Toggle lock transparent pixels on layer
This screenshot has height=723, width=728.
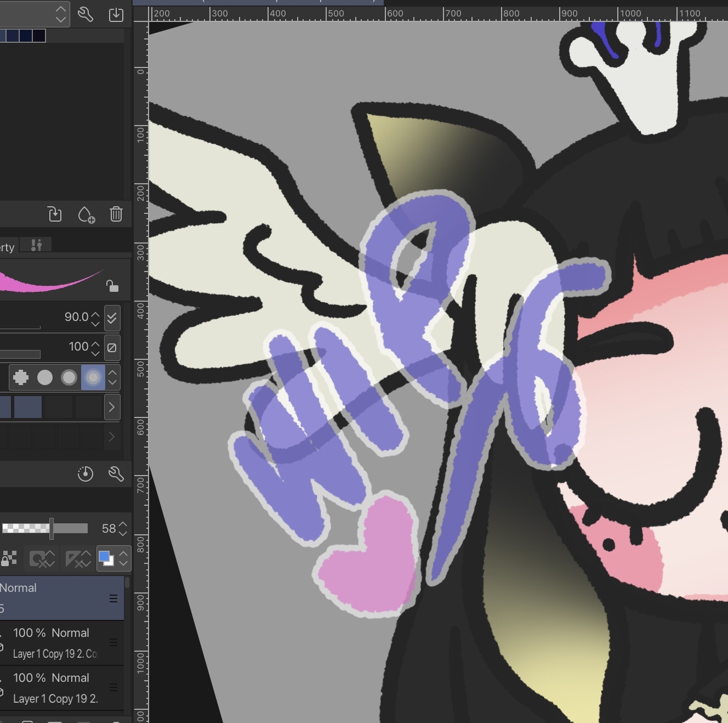coord(9,559)
